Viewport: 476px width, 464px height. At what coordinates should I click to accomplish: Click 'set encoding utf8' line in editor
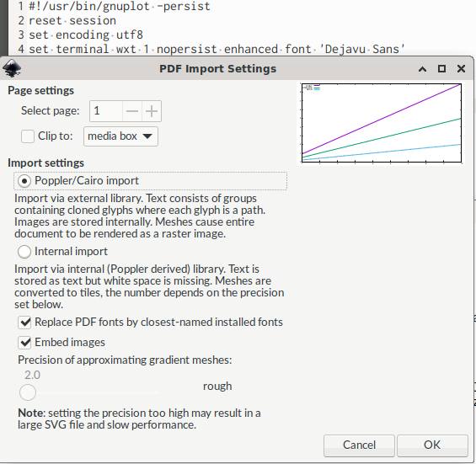[86, 35]
